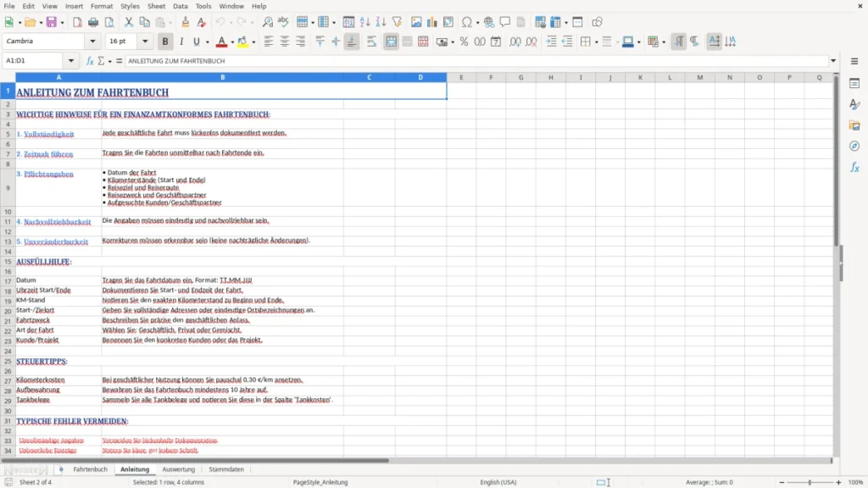Click Clone Formatting paintbrush icon
The width and height of the screenshot is (868, 488).
(x=185, y=22)
